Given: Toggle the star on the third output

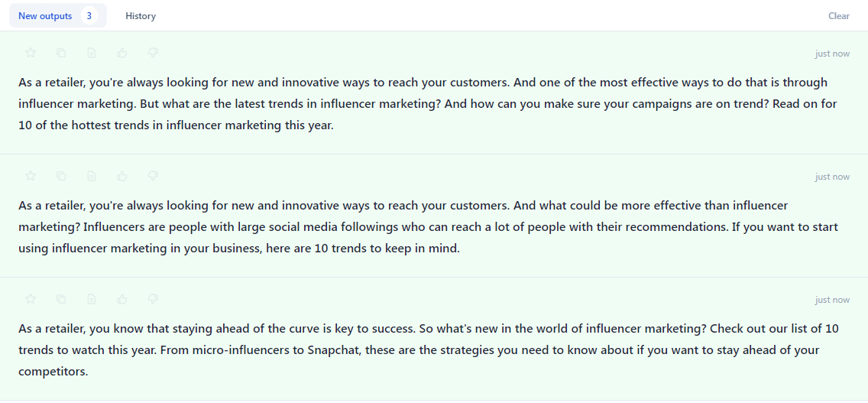Looking at the screenshot, I should (x=31, y=299).
